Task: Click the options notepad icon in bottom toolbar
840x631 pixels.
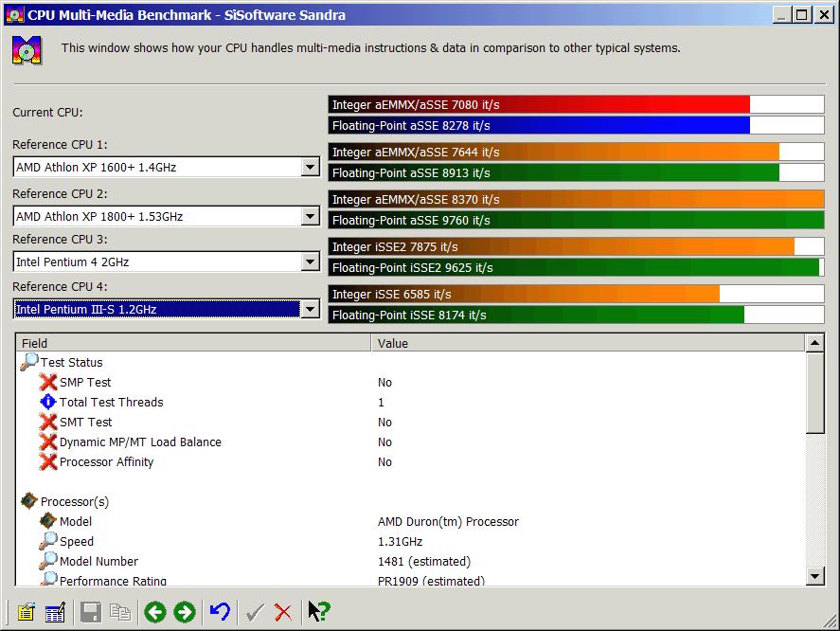Action: point(26,612)
